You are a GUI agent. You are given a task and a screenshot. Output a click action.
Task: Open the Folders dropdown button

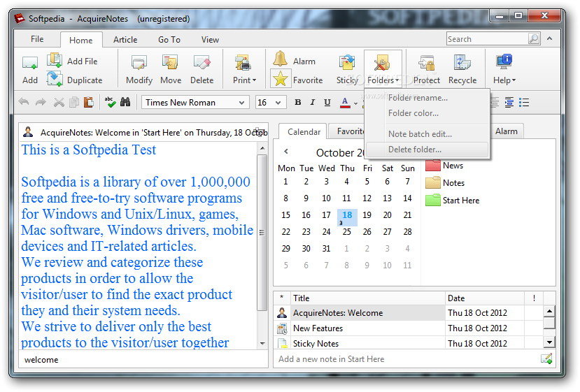click(383, 68)
